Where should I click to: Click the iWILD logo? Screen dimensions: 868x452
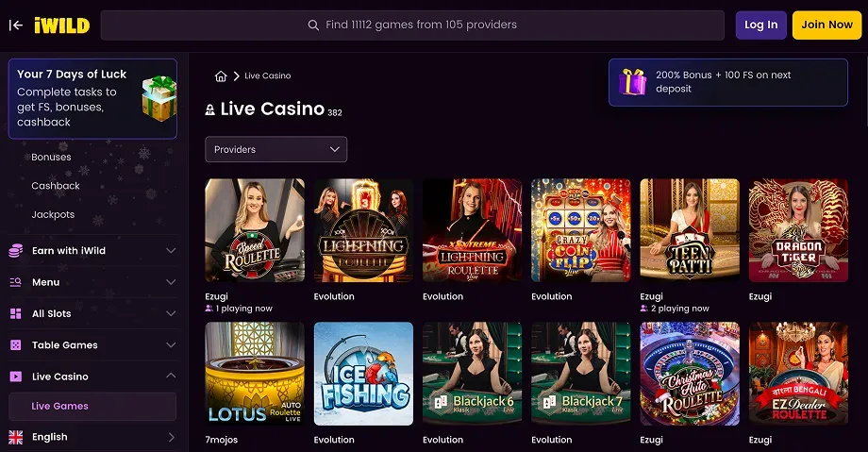point(61,25)
